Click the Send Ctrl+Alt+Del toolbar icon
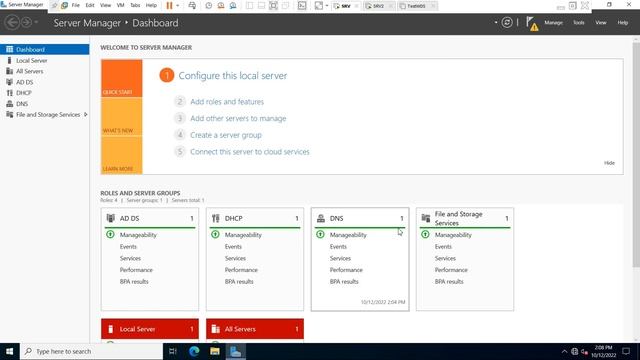640x360 pixels. pos(192,6)
